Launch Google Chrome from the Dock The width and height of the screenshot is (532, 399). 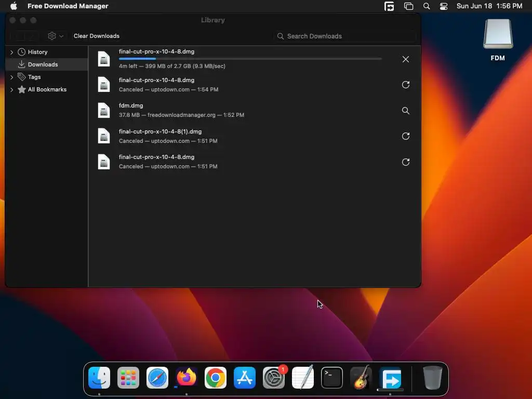click(x=216, y=378)
